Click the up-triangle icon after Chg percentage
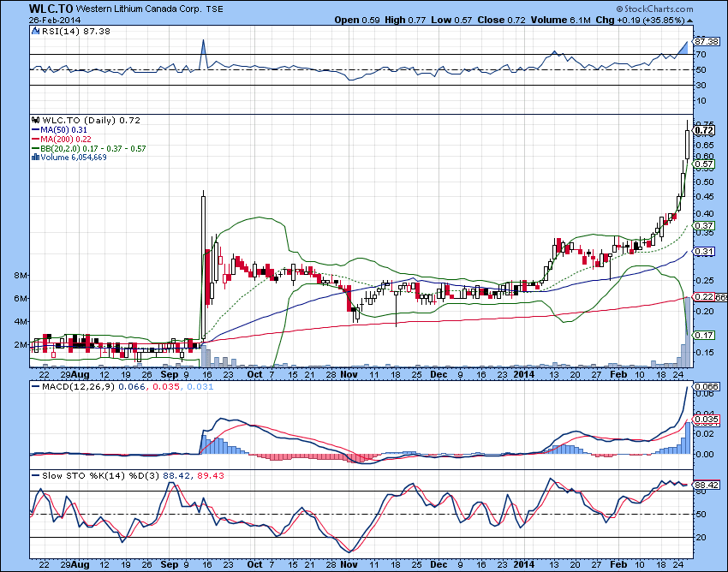This screenshot has height=572, width=728. click(x=689, y=21)
